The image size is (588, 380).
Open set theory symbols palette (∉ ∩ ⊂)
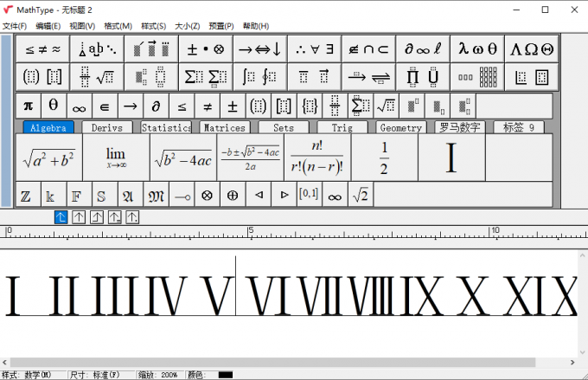click(x=368, y=48)
